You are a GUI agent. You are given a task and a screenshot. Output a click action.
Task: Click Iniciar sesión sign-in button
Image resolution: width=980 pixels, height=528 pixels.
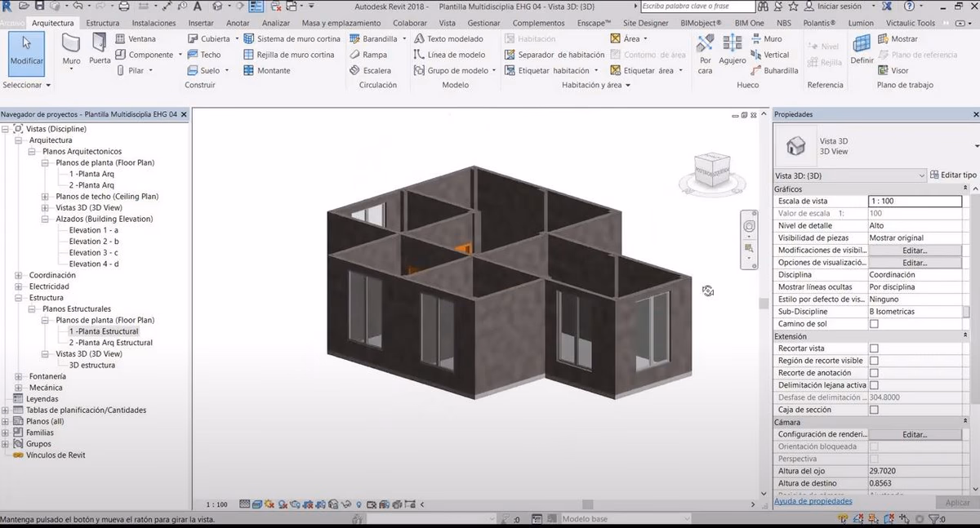pyautogui.click(x=833, y=6)
